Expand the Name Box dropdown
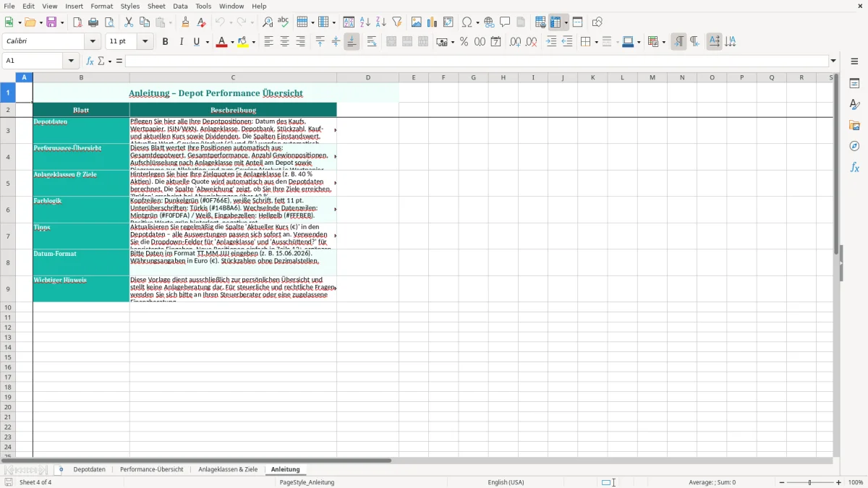This screenshot has width=868, height=488. click(x=70, y=61)
